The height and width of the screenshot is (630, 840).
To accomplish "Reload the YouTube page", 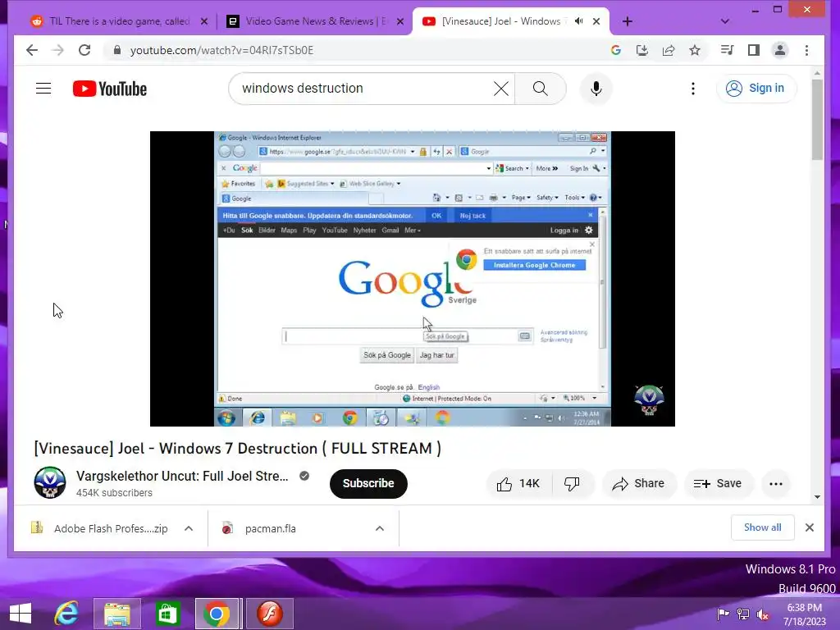I will tap(84, 50).
